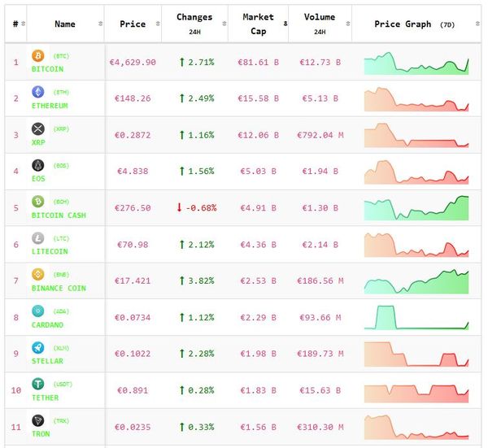Click XRP volume €792.04 M
Image resolution: width=488 pixels, height=448 pixels.
pos(320,135)
